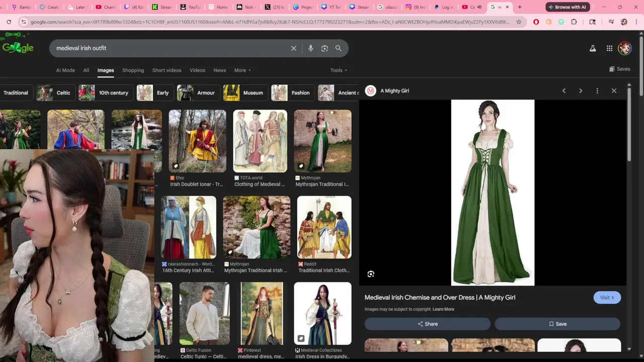Submit search with the magnifying glass icon

(x=339, y=48)
